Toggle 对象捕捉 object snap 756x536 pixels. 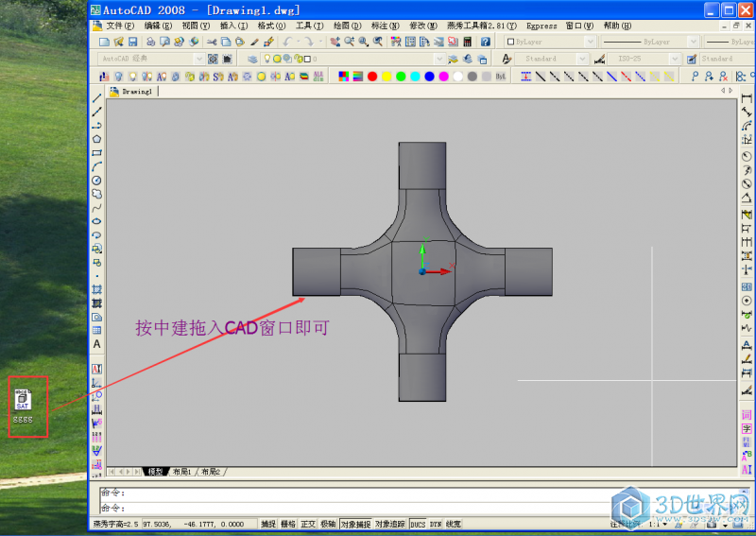pos(356,524)
